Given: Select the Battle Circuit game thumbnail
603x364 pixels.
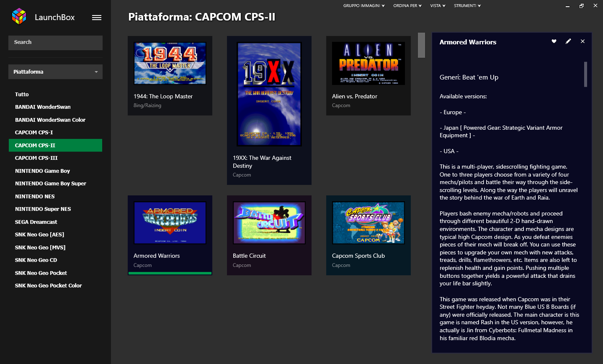Looking at the screenshot, I should pos(269,223).
